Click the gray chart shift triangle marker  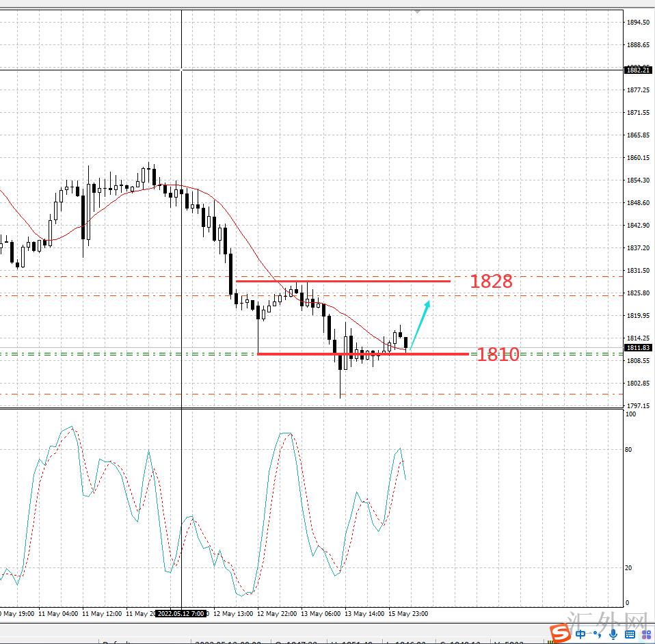pos(418,12)
